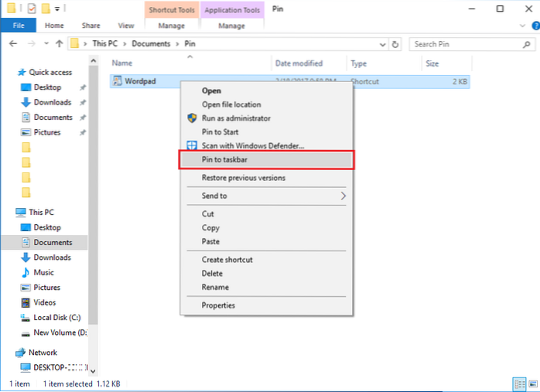Screen dimensions: 540x392
Task: Switch to large icons view in status bar
Action: 531,383
